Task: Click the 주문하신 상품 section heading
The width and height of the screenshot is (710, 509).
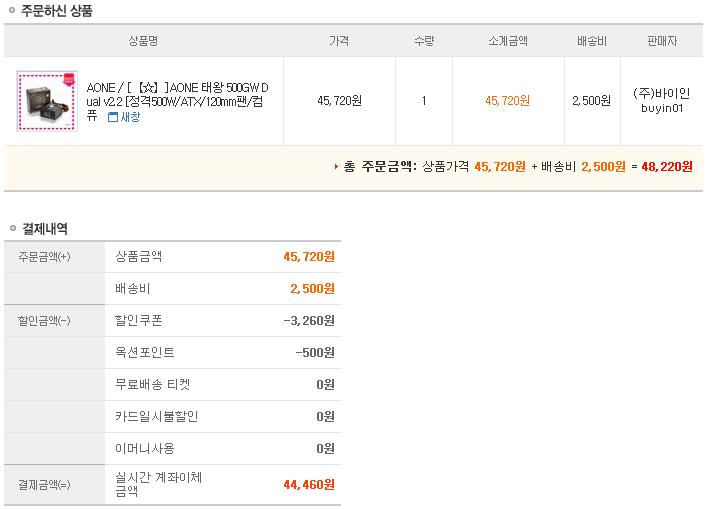Action: (57, 11)
